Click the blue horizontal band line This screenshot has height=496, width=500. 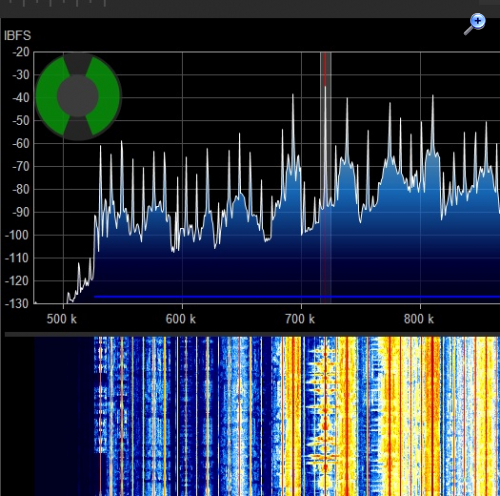(297, 296)
